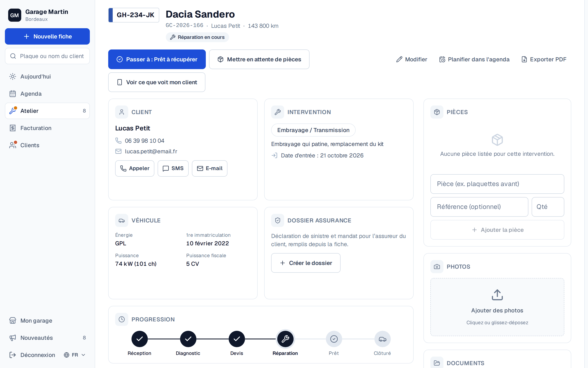Viewport: 588px width, 368px height.
Task: Click the box icon in the Pièces header
Action: (437, 112)
